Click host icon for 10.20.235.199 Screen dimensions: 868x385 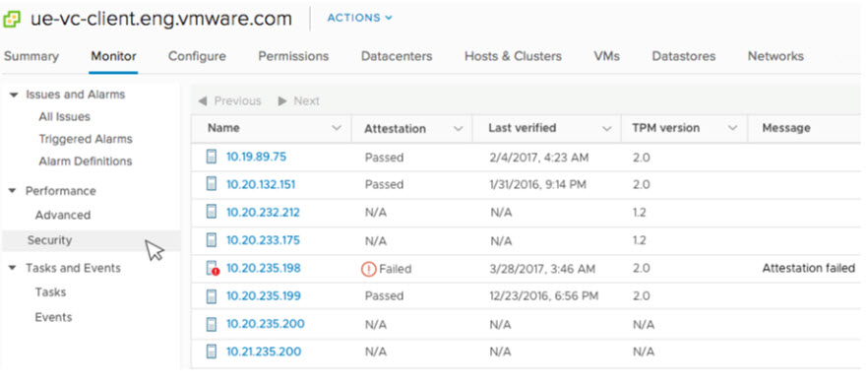coord(211,295)
